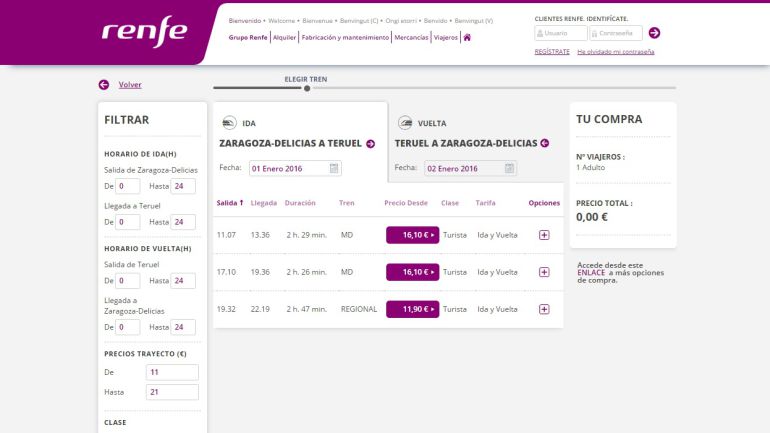Click Hasta field for Llegada a Zaragoza-Delicias
770x433 pixels.
[183, 327]
